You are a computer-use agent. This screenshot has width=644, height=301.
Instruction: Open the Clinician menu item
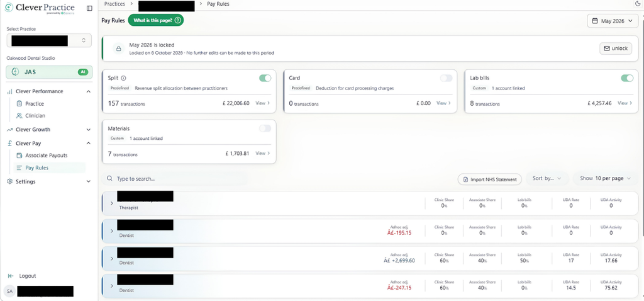coord(35,116)
